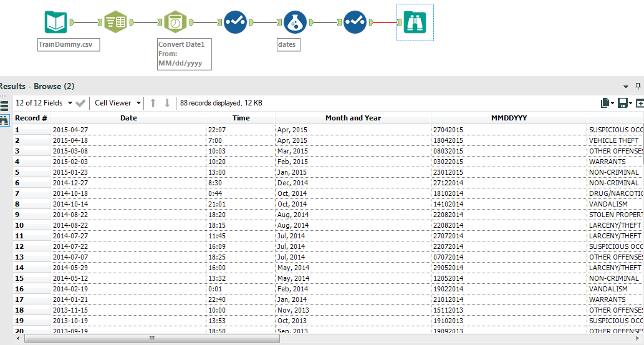This screenshot has height=345, width=644.
Task: Click the TrainDummy.csv annotation label
Action: (x=69, y=44)
